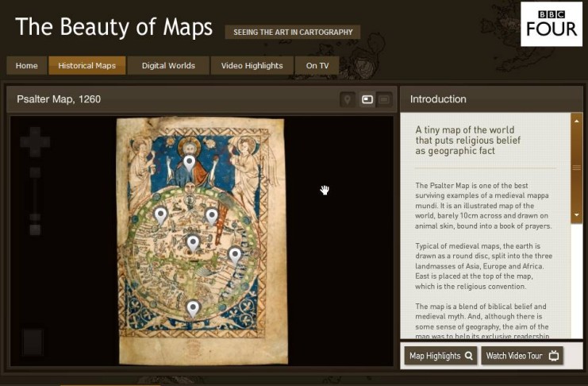Click the Watch Video Tour button label
588x386 pixels.
tap(514, 356)
